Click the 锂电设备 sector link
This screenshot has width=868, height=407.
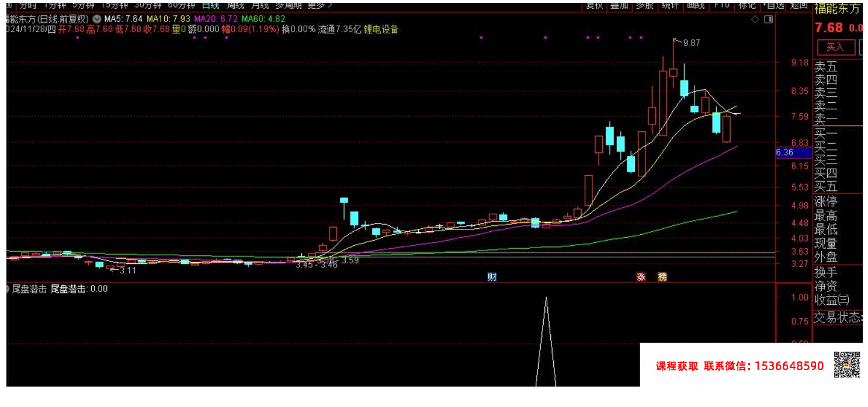tap(381, 29)
